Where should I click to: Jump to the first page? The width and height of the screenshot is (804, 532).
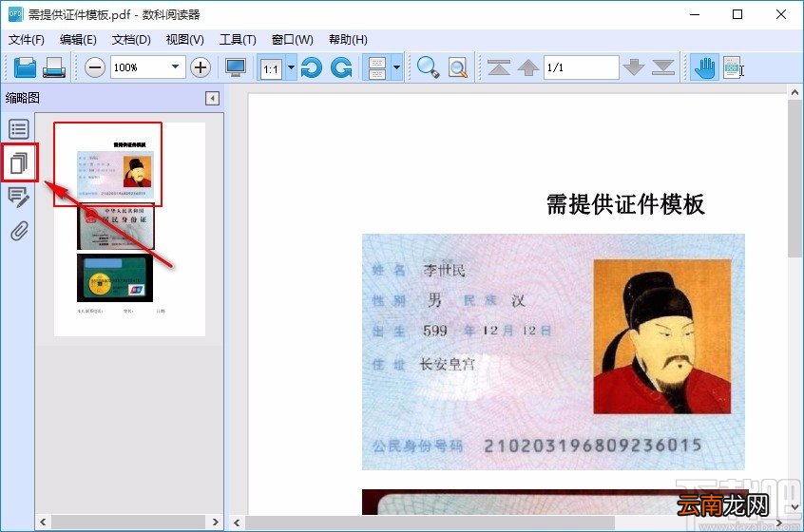(x=498, y=67)
